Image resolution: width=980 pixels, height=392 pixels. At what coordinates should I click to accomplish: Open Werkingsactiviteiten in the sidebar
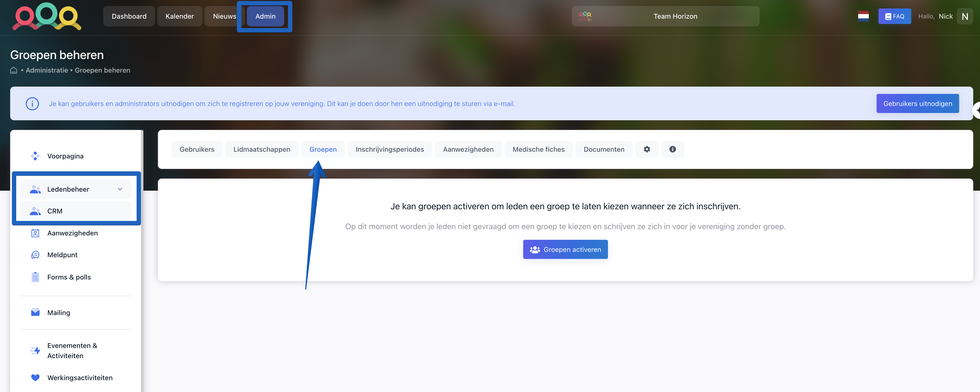75,377
